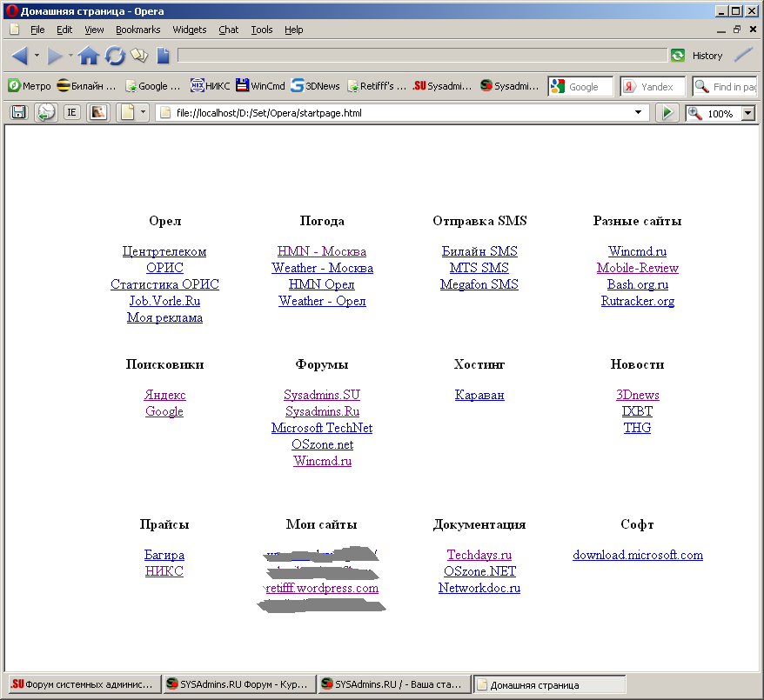The height and width of the screenshot is (700, 764).
Task: Open the Bookmarks menu
Action: point(137,30)
